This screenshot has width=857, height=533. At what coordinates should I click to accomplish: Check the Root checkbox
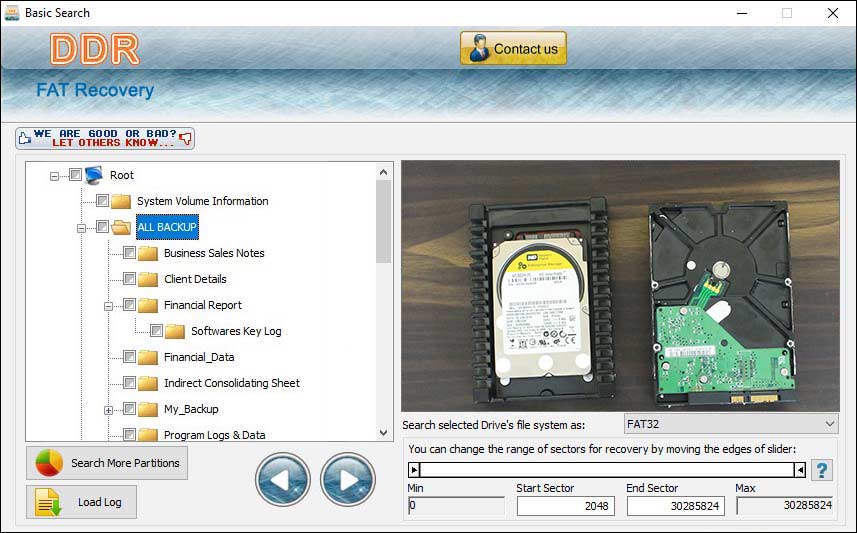75,174
